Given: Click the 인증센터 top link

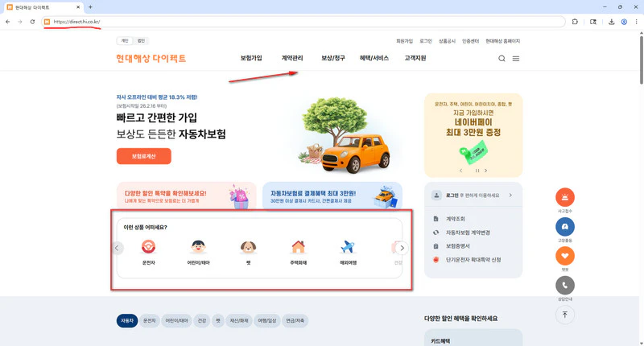Looking at the screenshot, I should pos(471,41).
